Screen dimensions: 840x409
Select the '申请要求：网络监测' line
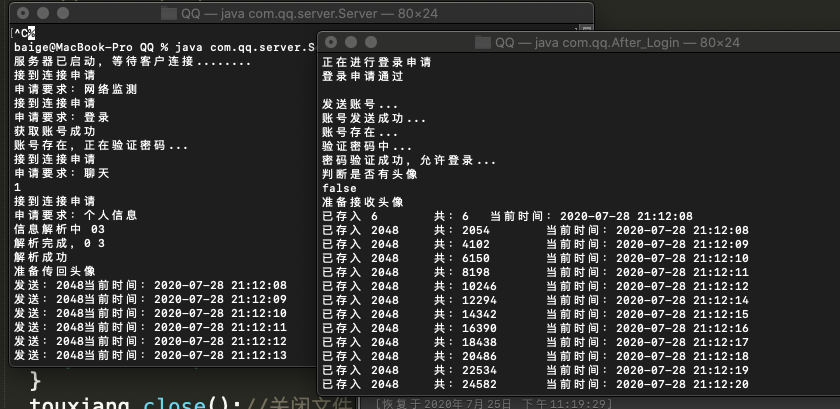pos(76,89)
